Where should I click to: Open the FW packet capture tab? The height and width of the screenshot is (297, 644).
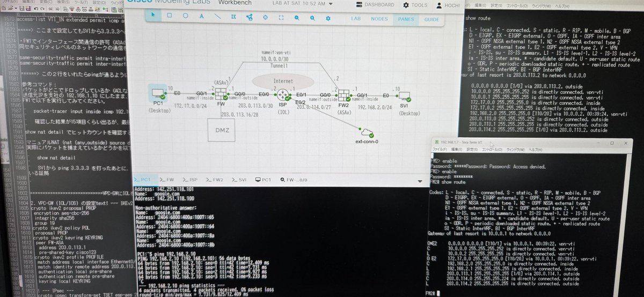pyautogui.click(x=294, y=180)
